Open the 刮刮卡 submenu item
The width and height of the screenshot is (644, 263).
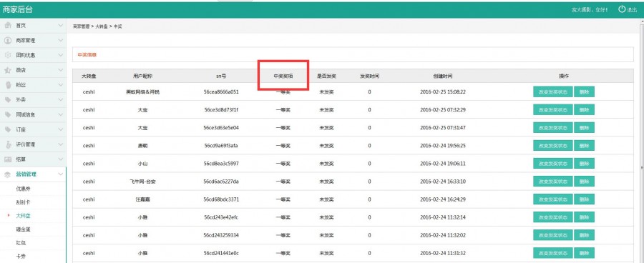point(23,202)
